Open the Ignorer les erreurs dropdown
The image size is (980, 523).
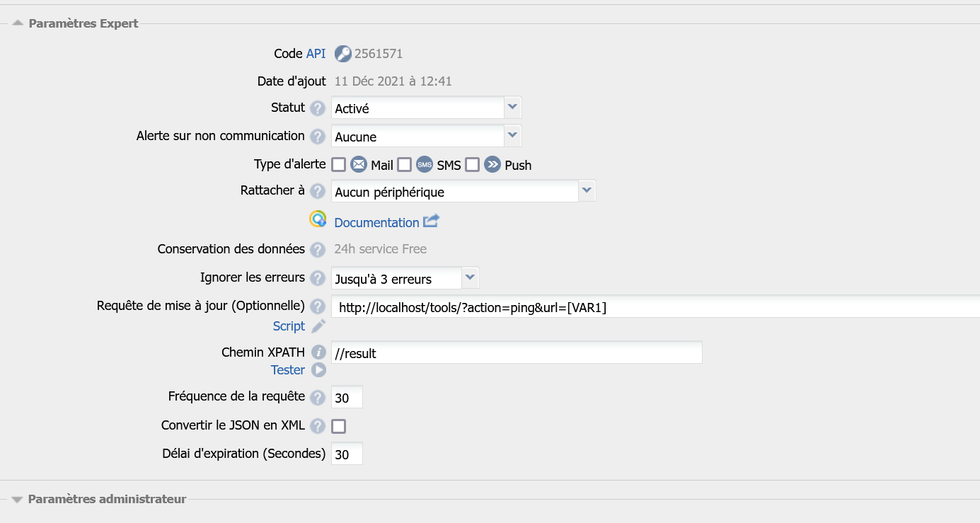click(x=405, y=278)
